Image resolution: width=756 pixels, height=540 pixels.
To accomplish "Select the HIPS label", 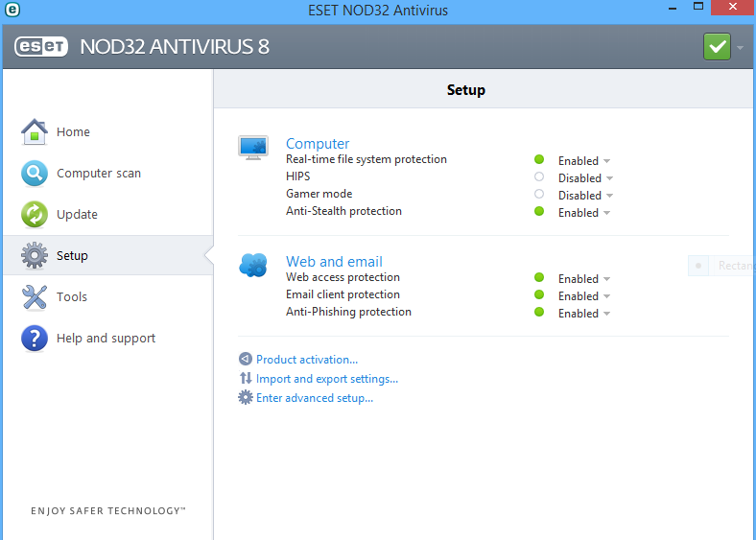I will pos(297,176).
